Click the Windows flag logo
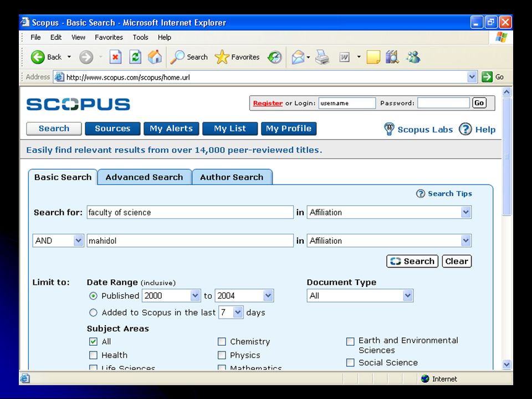The image size is (532, 399). click(501, 37)
